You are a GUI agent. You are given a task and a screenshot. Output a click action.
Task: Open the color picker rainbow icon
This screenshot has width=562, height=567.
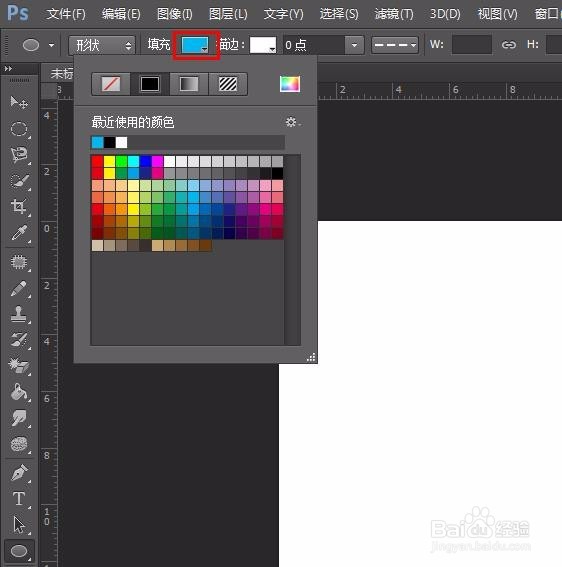coord(290,84)
